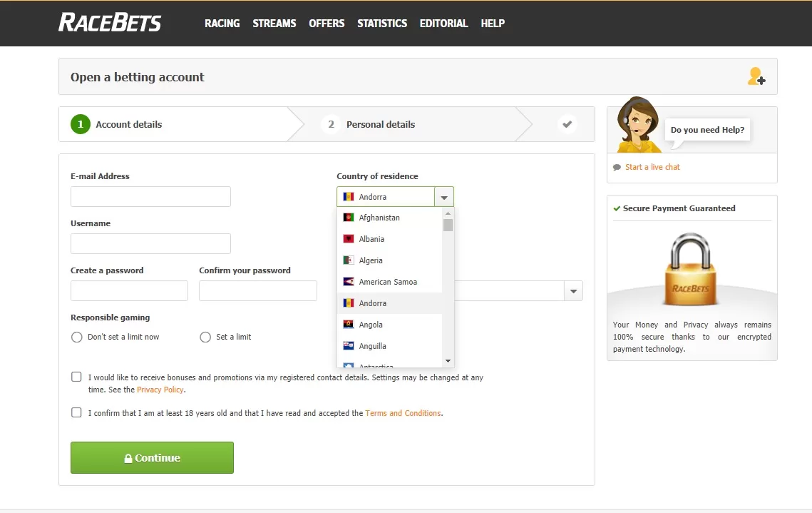The image size is (812, 513).
Task: Click the RaceBets logo
Action: (x=110, y=22)
